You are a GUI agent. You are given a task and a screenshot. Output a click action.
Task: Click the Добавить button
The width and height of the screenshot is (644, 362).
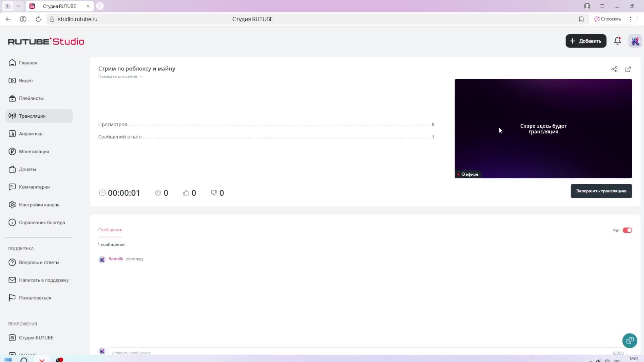click(x=586, y=41)
